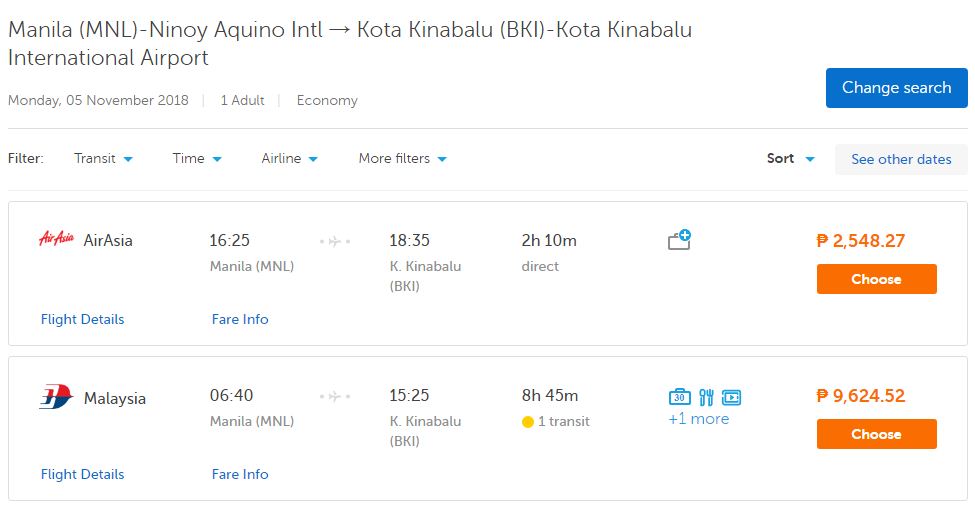Screen dimensions: 975x508
Task: Click the add baggage icon on AirAsia flight
Action: point(680,240)
